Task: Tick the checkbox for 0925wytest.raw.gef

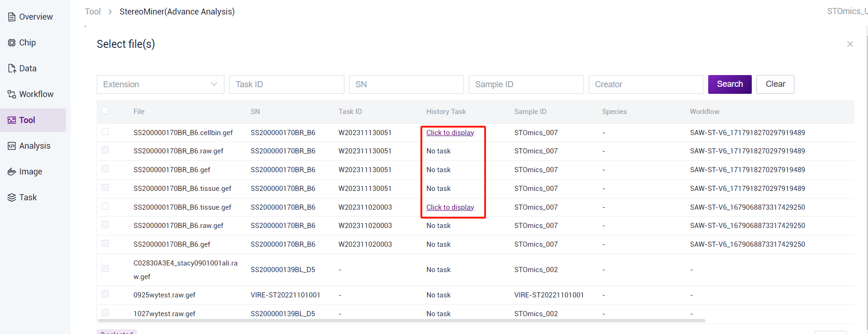Action: [105, 294]
